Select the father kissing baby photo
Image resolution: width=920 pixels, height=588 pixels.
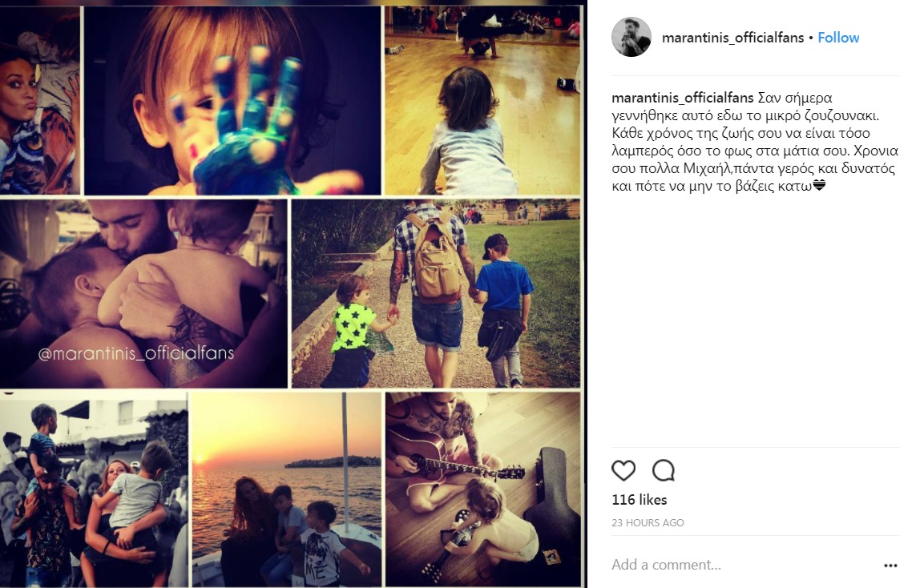143,294
